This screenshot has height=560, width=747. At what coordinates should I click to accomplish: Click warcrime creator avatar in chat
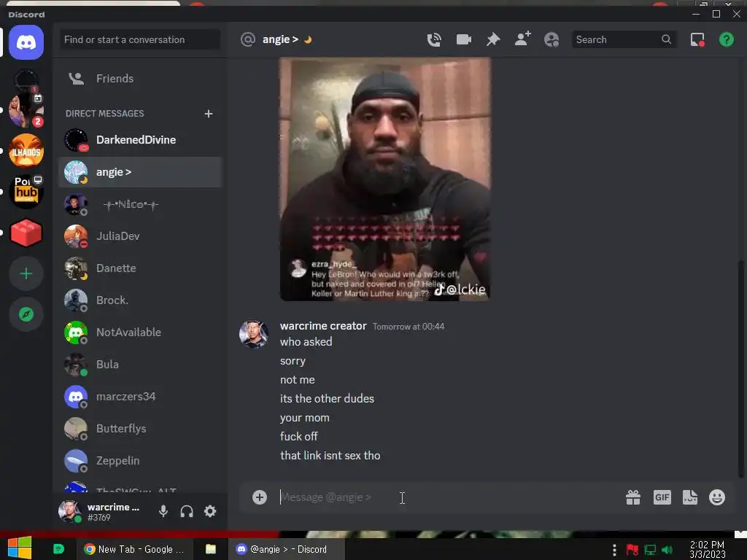[x=253, y=334]
